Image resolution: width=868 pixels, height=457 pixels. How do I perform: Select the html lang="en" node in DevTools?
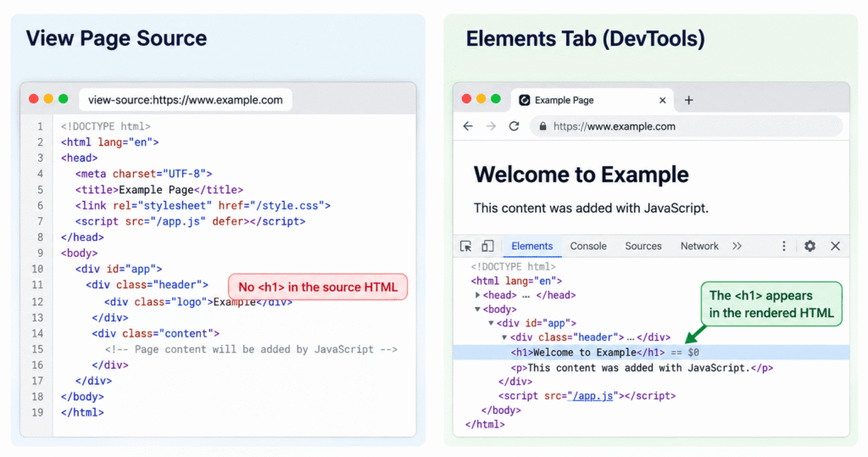[x=516, y=281]
